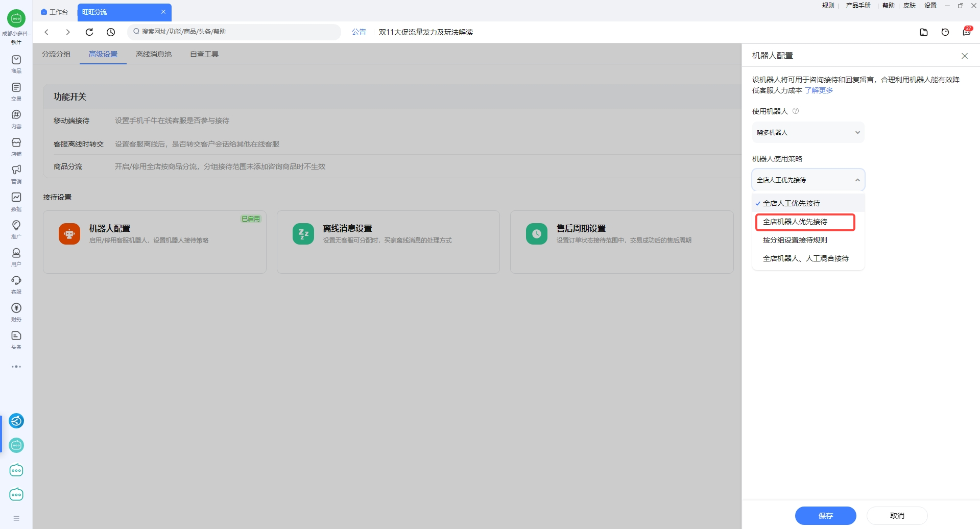This screenshot has height=529, width=980.
Task: Open the 数据 section in sidebar
Action: pos(16,202)
